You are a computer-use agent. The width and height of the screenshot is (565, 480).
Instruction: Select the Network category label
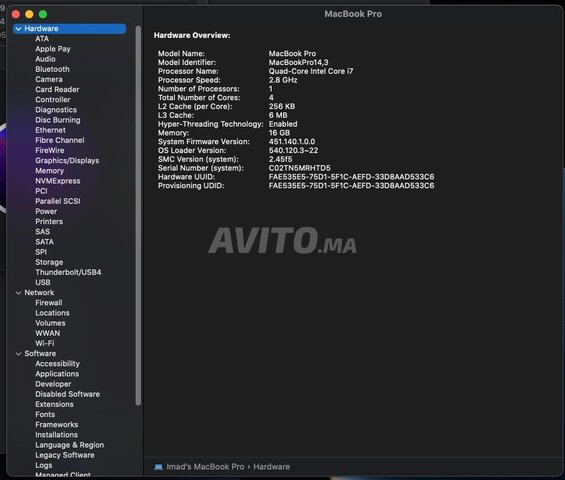click(39, 293)
